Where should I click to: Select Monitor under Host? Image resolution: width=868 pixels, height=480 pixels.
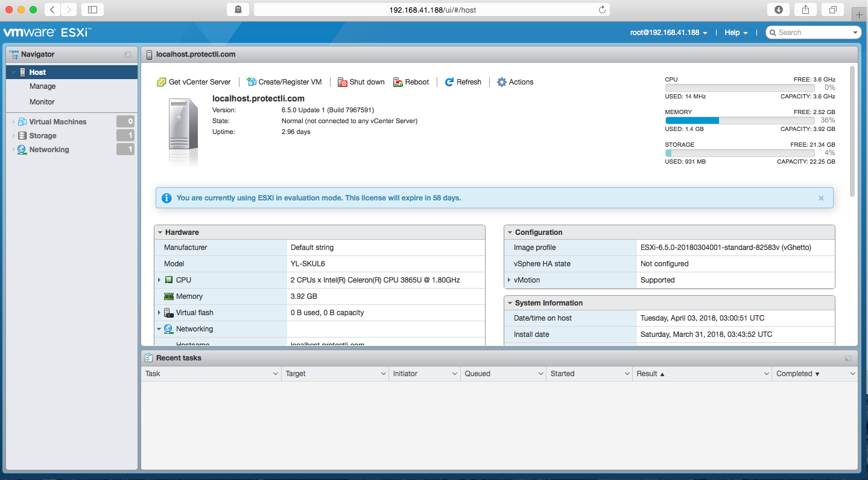pos(42,102)
